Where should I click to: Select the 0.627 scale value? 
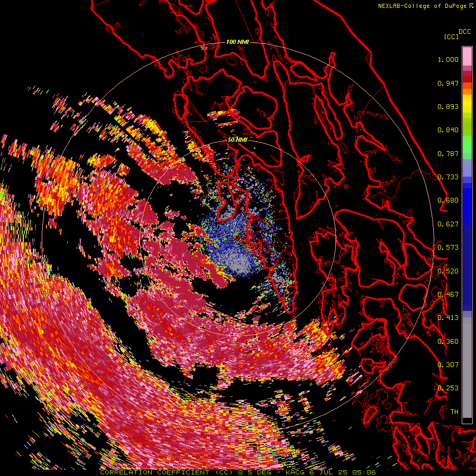click(448, 224)
